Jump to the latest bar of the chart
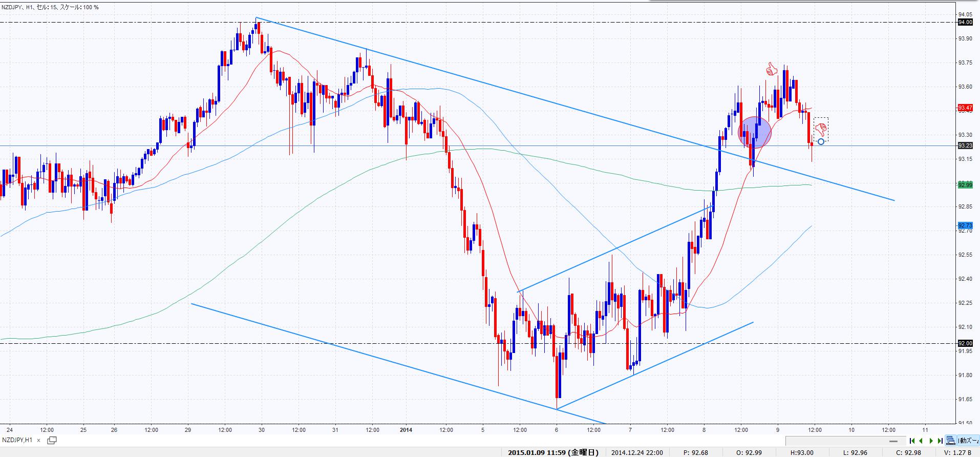This screenshot has height=457, width=980. click(x=940, y=441)
